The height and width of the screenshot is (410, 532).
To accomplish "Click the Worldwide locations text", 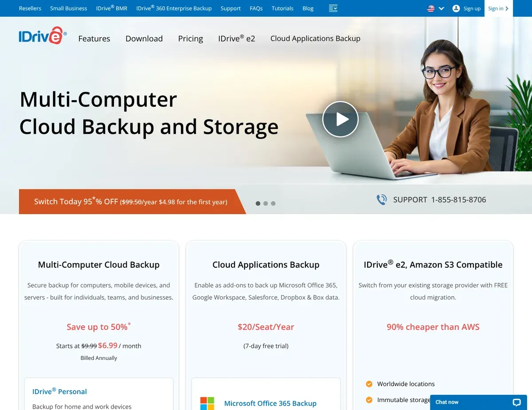I will pos(406,384).
